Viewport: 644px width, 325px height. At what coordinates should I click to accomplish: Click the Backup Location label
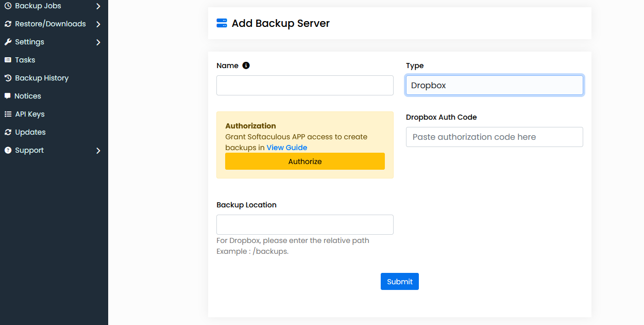[x=247, y=205]
